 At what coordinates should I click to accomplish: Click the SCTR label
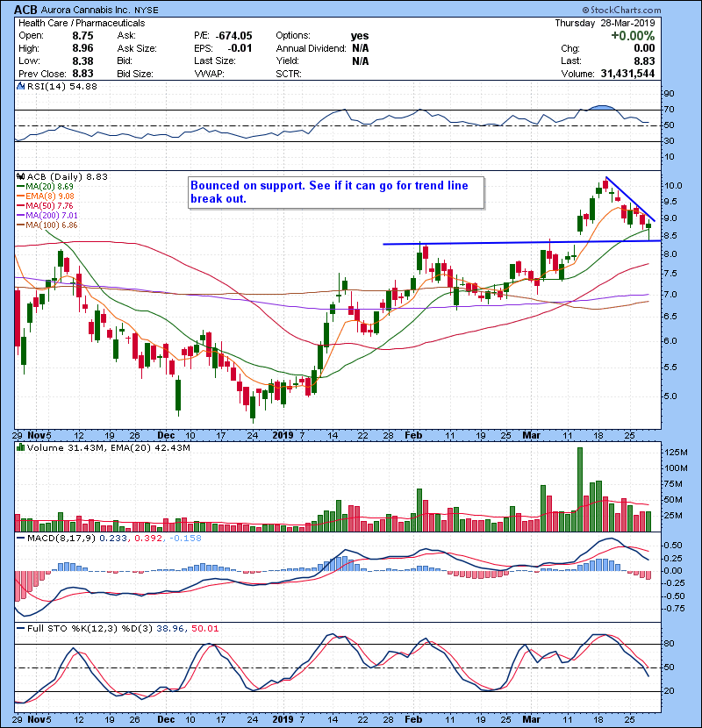[289, 74]
